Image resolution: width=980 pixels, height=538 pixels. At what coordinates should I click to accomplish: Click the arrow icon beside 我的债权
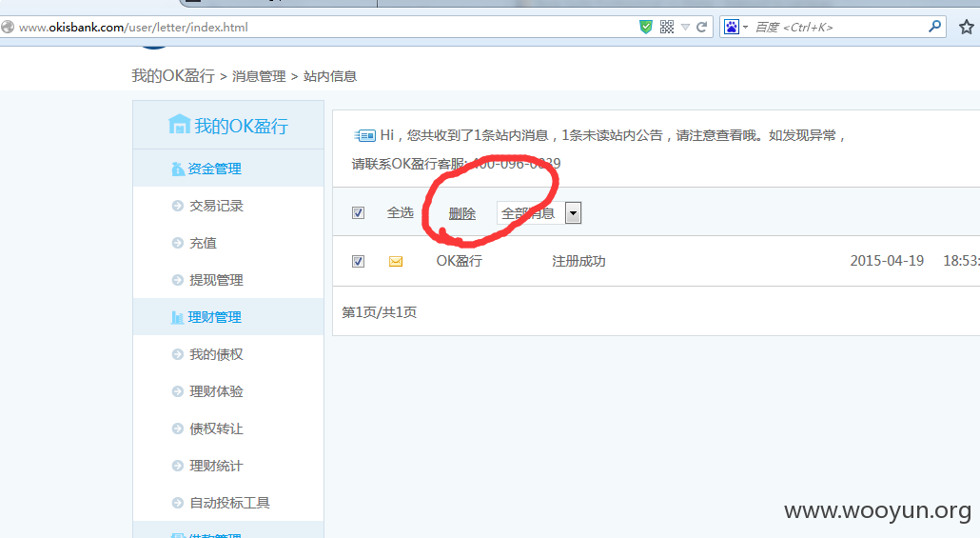pyautogui.click(x=178, y=354)
